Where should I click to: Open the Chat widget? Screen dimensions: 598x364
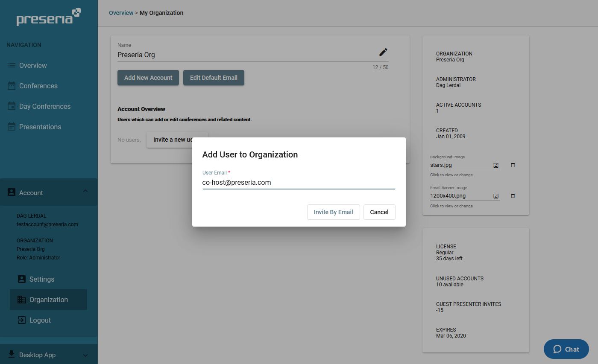pyautogui.click(x=566, y=349)
